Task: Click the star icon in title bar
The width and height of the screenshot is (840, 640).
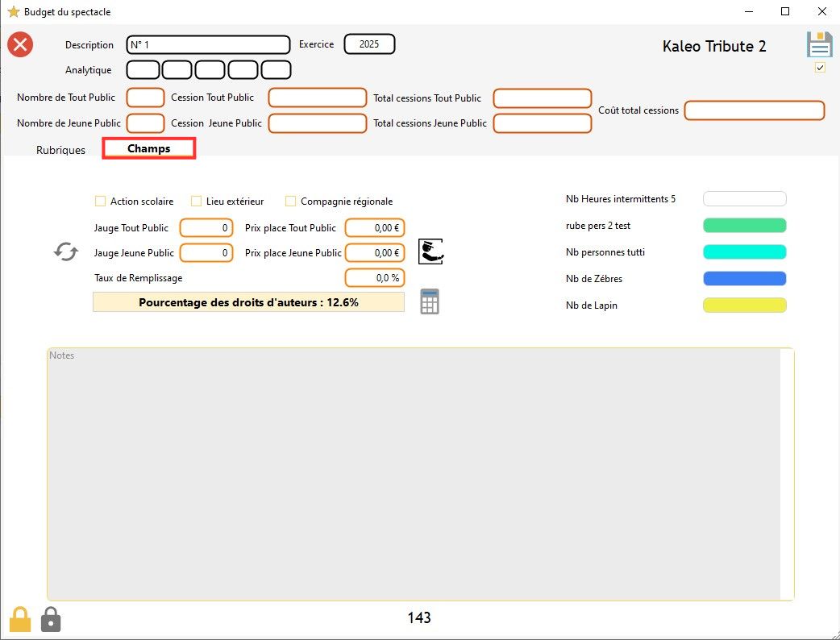Action: click(x=13, y=12)
